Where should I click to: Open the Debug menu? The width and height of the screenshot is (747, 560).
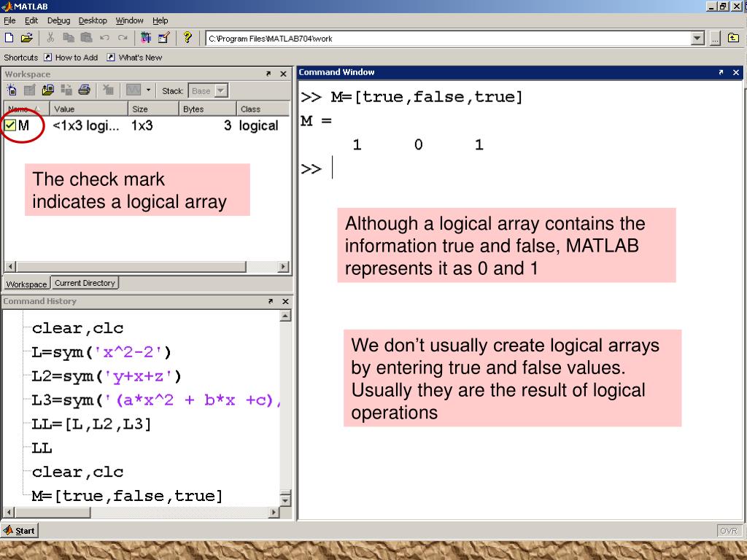tap(58, 20)
